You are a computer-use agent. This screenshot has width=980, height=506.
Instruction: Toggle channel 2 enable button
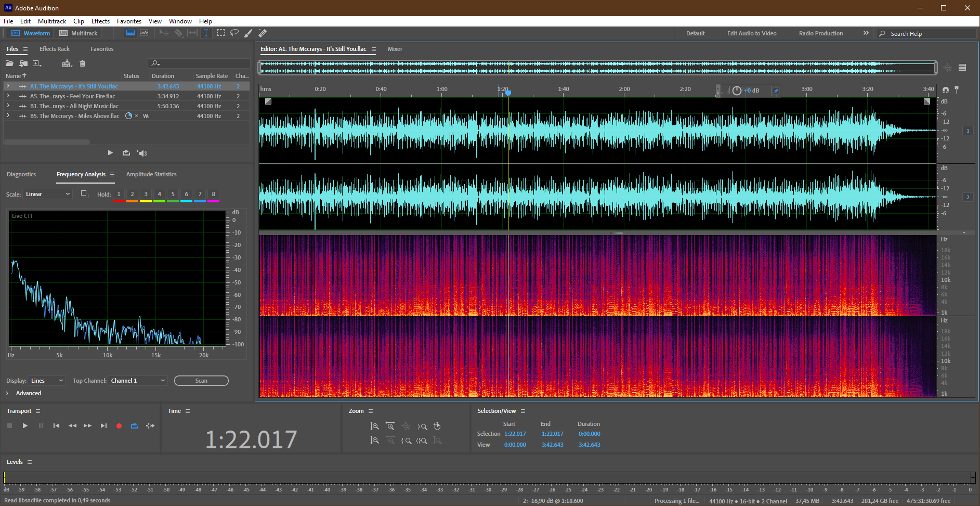[x=968, y=197]
